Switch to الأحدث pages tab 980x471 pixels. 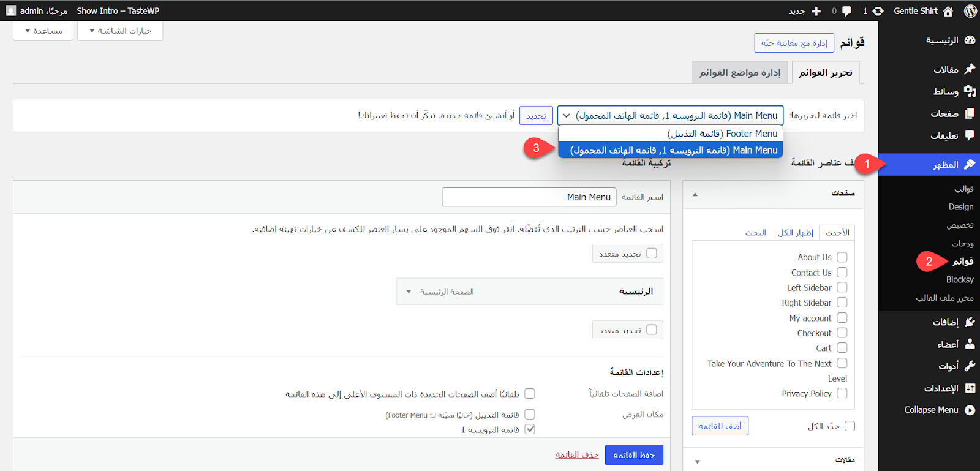[837, 233]
